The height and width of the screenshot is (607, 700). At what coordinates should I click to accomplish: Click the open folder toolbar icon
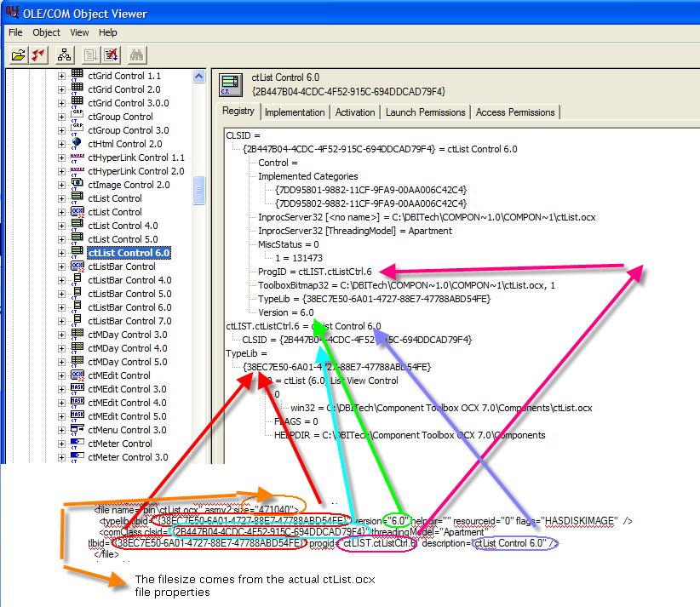pyautogui.click(x=18, y=55)
